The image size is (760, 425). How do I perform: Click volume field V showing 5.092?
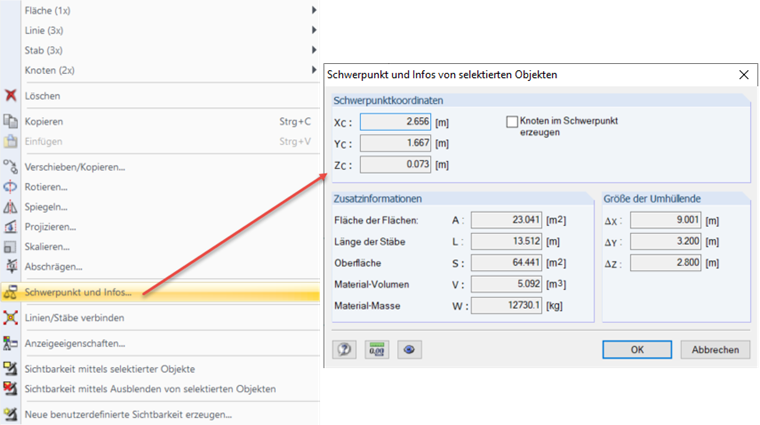(x=506, y=284)
